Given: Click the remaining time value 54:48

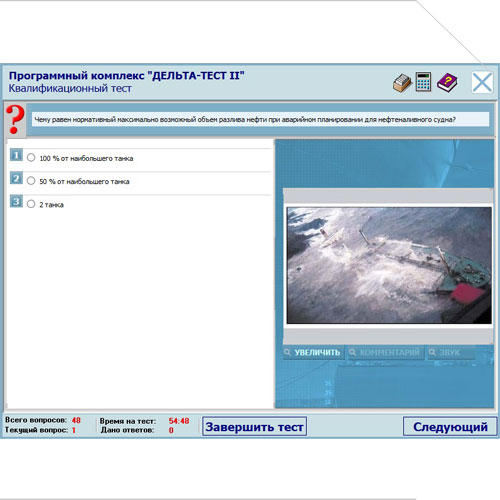Looking at the screenshot, I should 179,421.
